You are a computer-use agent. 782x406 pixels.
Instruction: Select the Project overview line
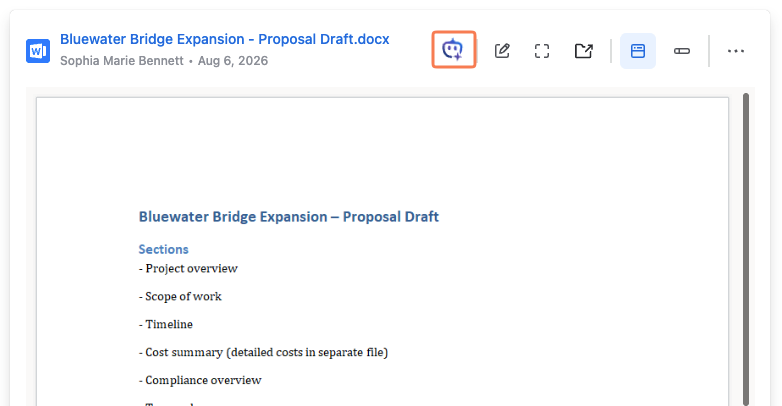coord(189,268)
